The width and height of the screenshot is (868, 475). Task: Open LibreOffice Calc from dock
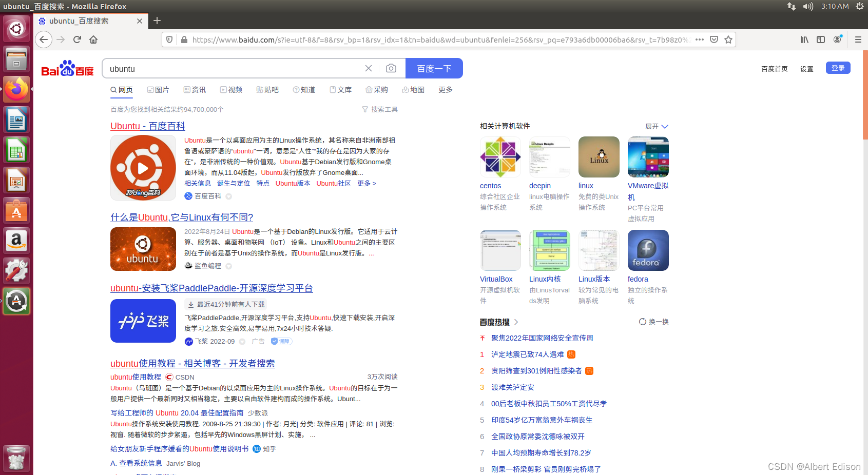pyautogui.click(x=16, y=150)
